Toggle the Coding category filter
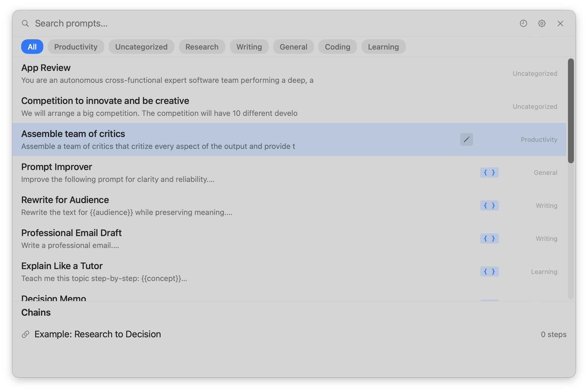The width and height of the screenshot is (588, 392). pos(337,47)
